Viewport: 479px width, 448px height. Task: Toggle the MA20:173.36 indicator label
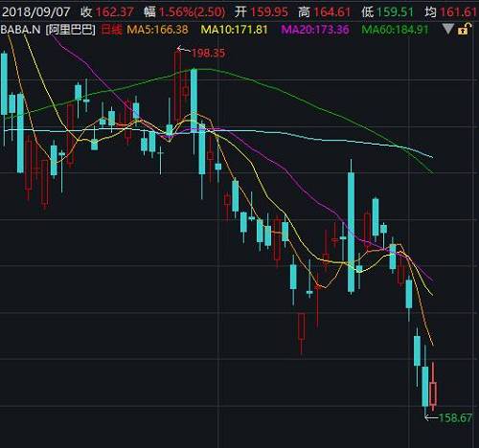pyautogui.click(x=315, y=30)
